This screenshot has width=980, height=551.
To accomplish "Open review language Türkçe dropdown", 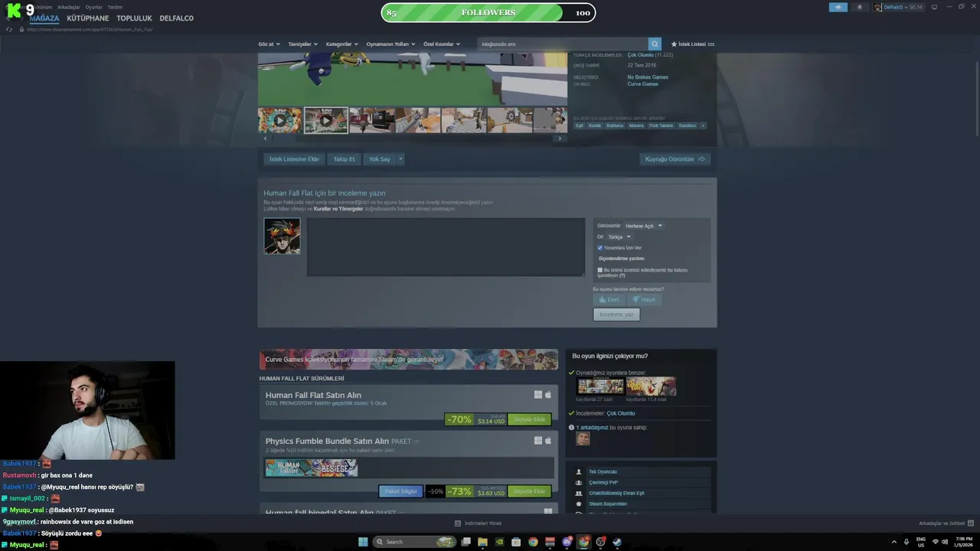I will point(619,236).
